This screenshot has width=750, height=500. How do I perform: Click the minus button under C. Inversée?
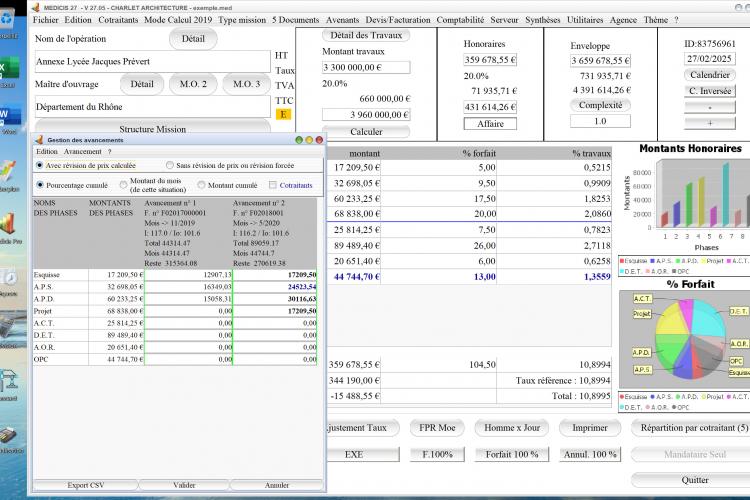point(710,107)
